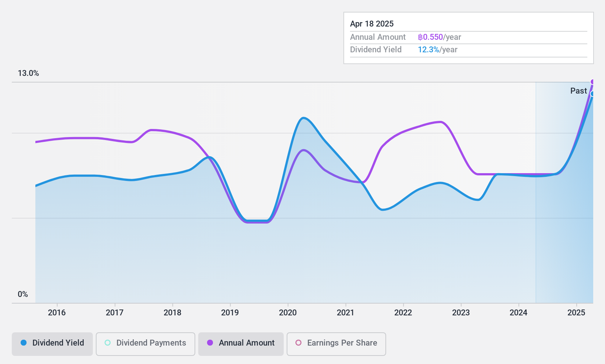Viewport: 605px width, 364px height.
Task: Toggle the Dividend Payments series
Action: [x=146, y=344]
